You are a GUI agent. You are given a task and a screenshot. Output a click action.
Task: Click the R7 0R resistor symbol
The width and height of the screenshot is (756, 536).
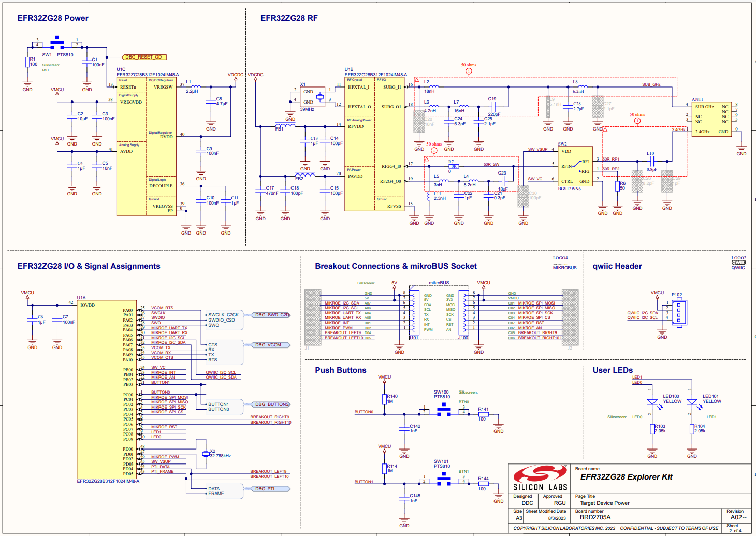click(453, 166)
